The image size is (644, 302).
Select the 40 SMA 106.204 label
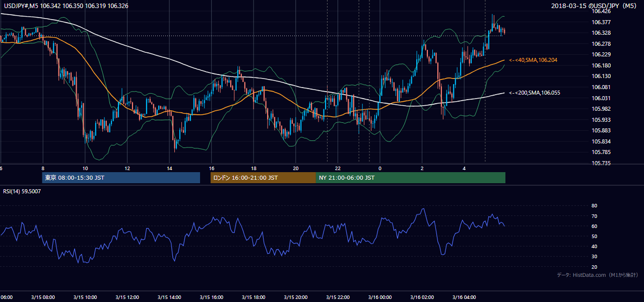[x=533, y=60]
